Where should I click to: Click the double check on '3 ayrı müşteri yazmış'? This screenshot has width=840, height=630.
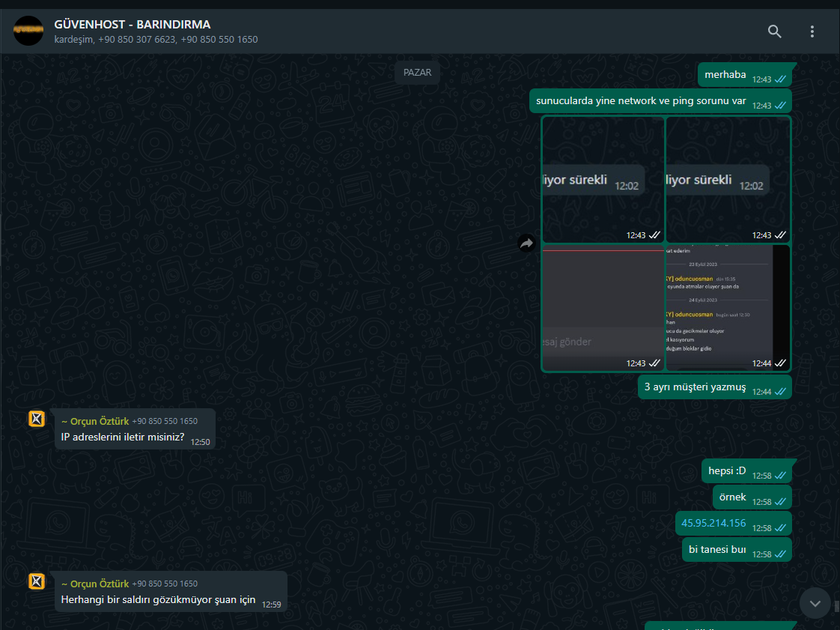(x=780, y=392)
